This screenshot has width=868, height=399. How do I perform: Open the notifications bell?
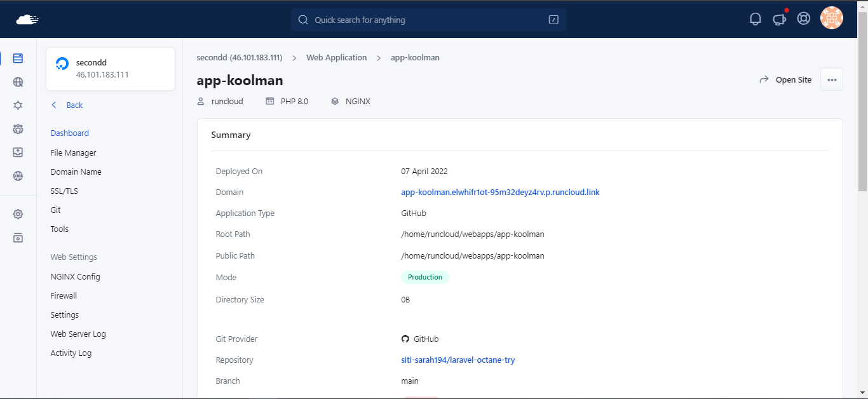pos(756,19)
